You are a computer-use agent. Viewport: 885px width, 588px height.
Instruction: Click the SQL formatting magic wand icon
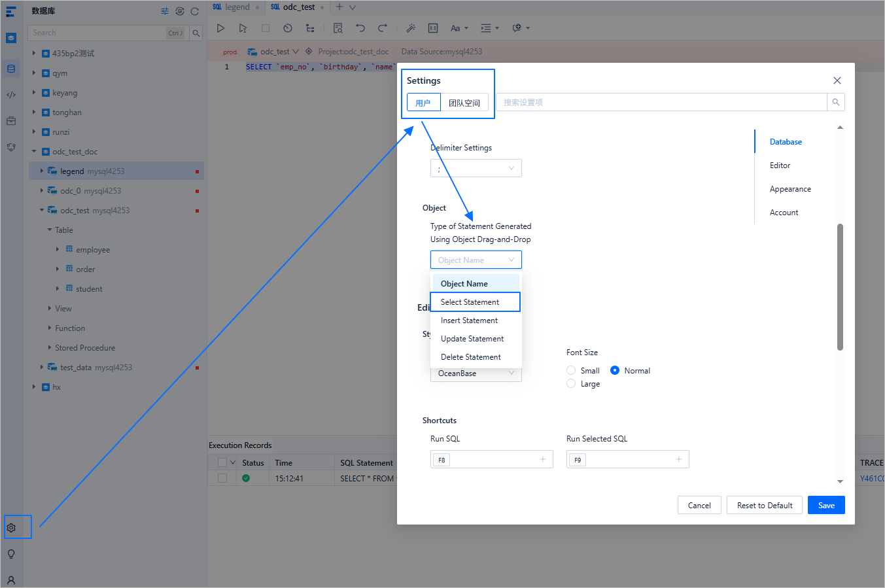coord(411,28)
